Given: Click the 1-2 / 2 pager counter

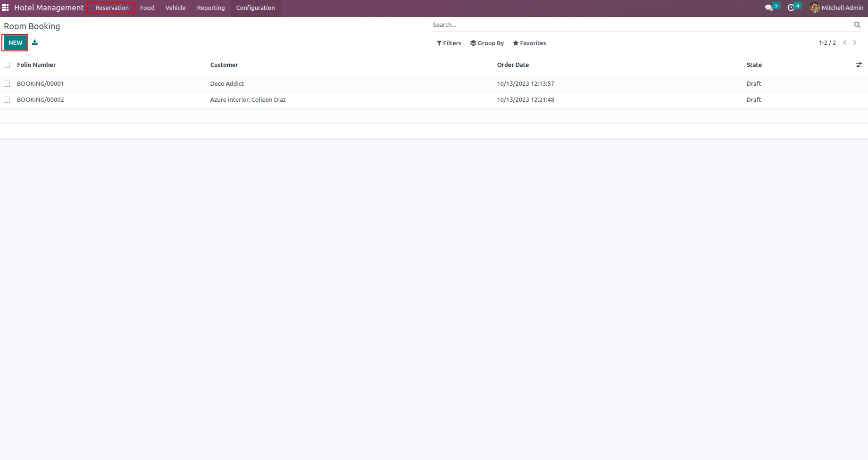Looking at the screenshot, I should [x=827, y=43].
